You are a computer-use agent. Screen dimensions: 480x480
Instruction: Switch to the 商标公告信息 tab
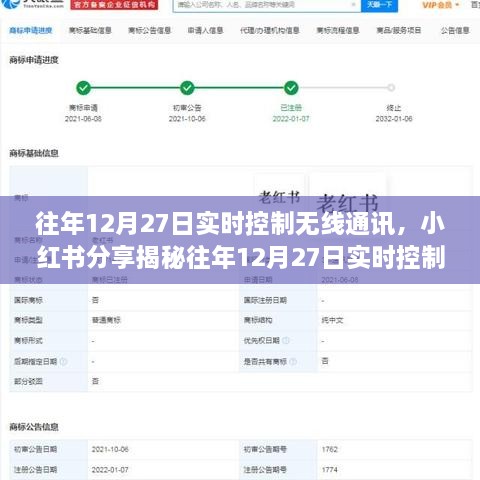(149, 31)
